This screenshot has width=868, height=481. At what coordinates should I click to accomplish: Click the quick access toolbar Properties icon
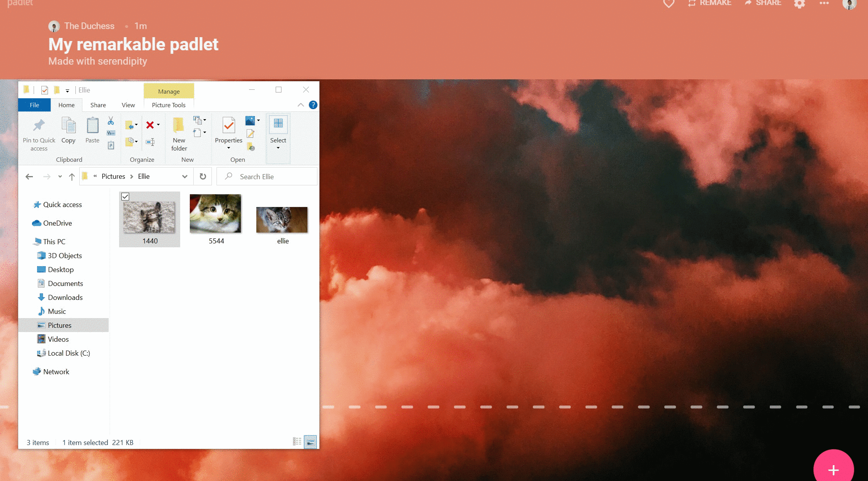pos(44,90)
